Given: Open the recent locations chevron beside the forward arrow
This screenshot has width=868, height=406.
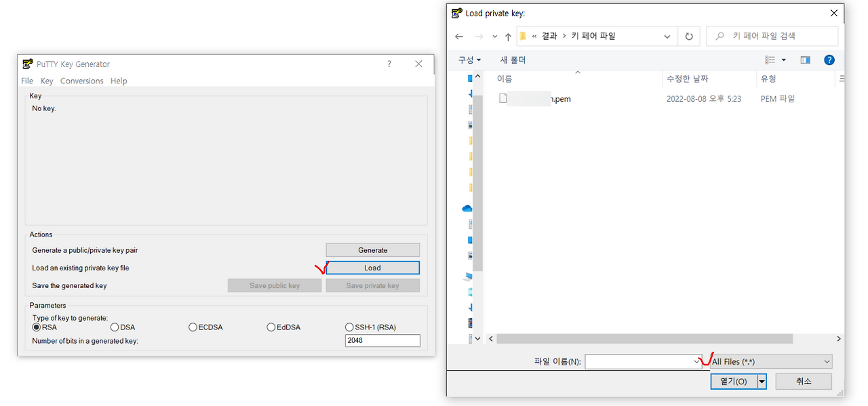Looking at the screenshot, I should tap(495, 37).
